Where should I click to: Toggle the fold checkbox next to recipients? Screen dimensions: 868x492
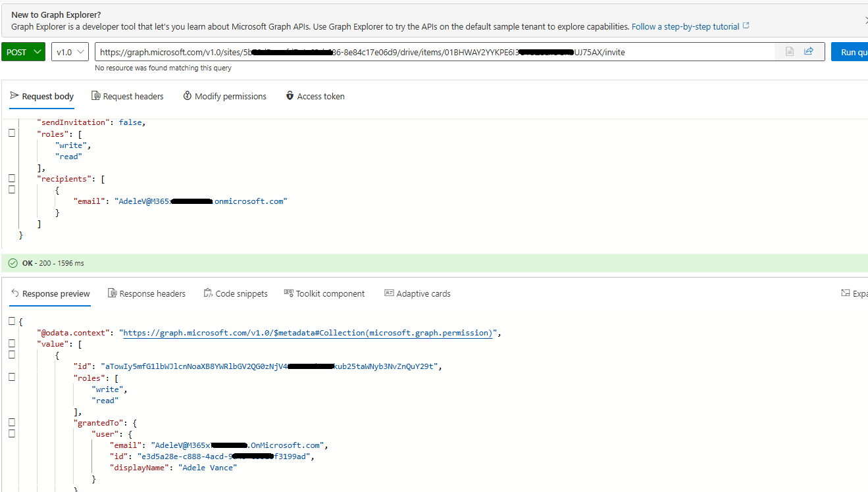coord(11,178)
